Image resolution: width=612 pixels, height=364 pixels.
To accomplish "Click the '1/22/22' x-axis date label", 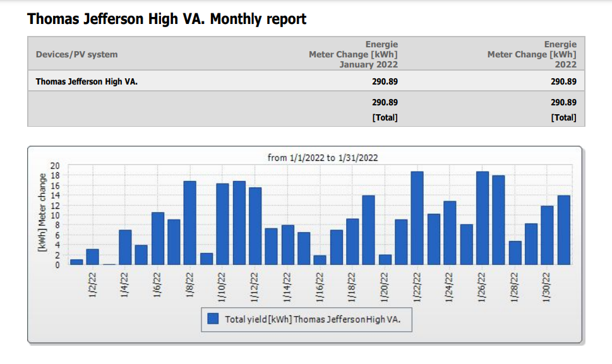I will [x=417, y=287].
